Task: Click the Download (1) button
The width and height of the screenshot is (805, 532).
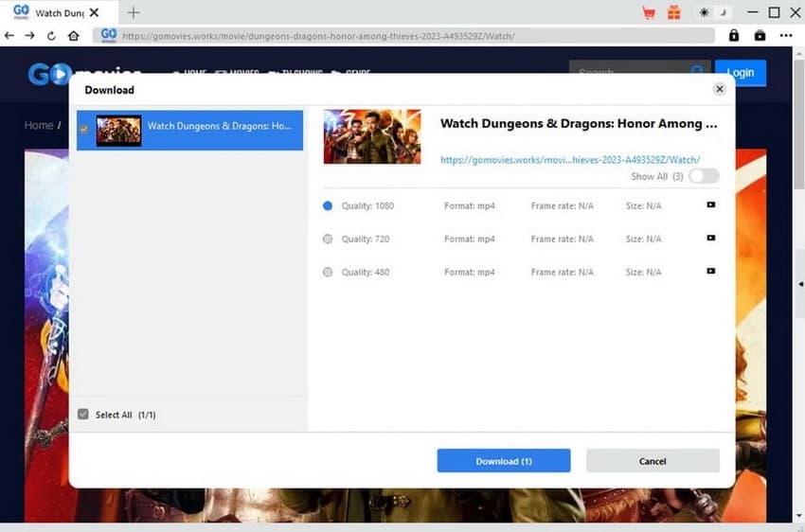Action: [x=504, y=461]
